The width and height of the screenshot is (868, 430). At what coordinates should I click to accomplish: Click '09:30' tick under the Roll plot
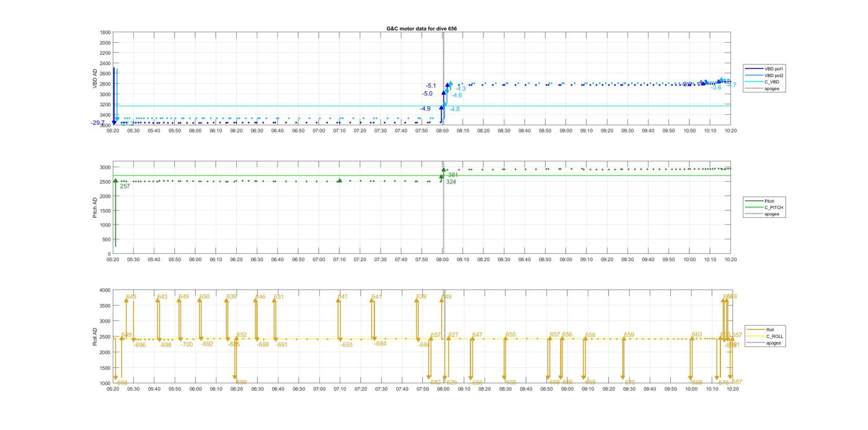pos(628,389)
